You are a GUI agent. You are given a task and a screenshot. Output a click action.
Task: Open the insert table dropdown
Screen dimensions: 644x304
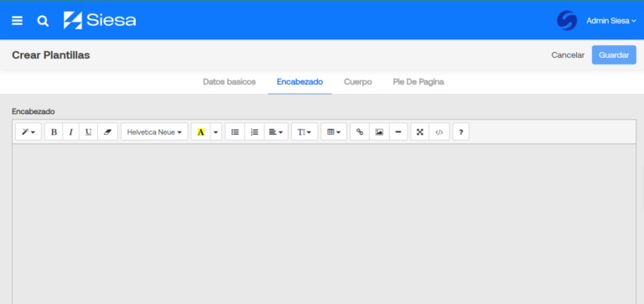coord(334,132)
